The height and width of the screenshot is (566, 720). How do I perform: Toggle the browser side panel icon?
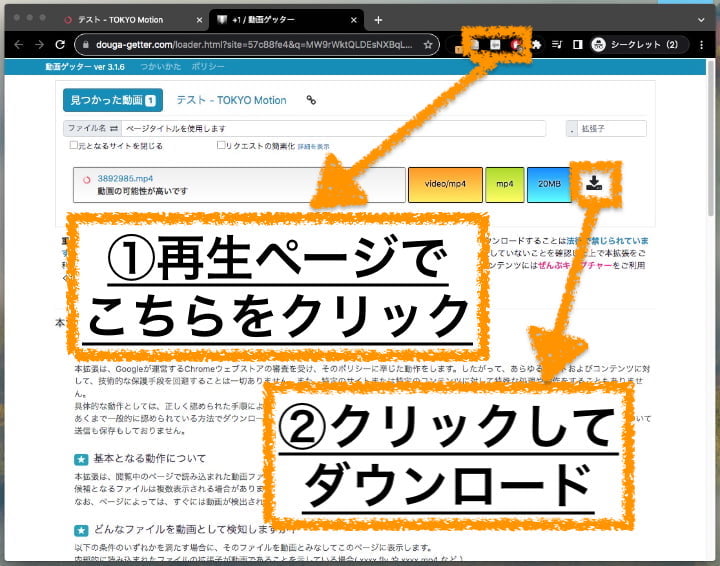click(577, 45)
